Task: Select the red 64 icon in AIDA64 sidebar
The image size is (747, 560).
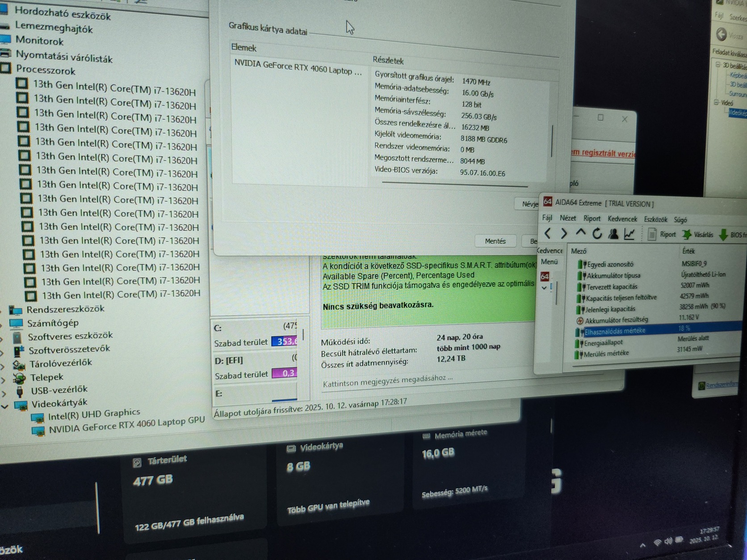Action: coord(545,276)
